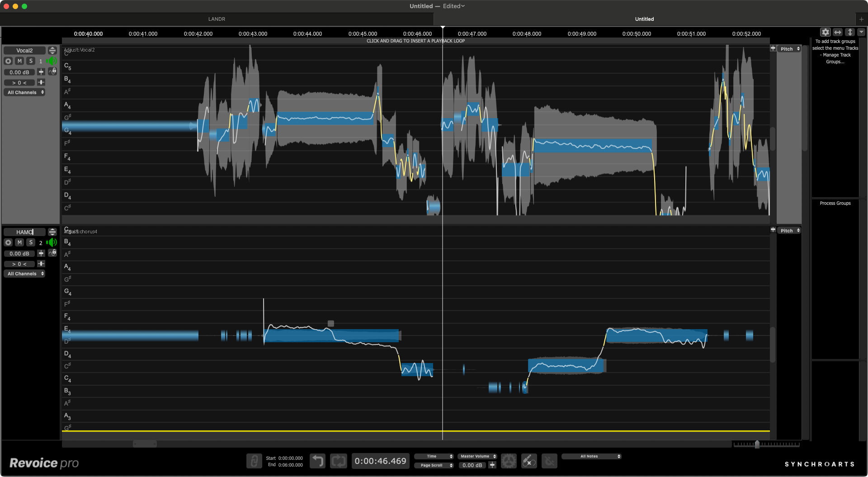Adjust the zoom slider at bottom right
Viewport: 868px width, 477px height.
click(x=757, y=444)
